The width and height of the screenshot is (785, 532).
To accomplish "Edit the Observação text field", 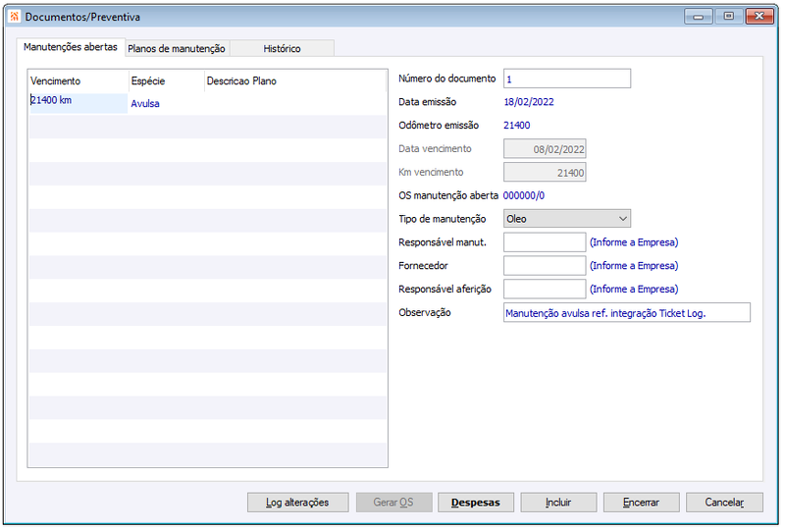I will point(627,313).
